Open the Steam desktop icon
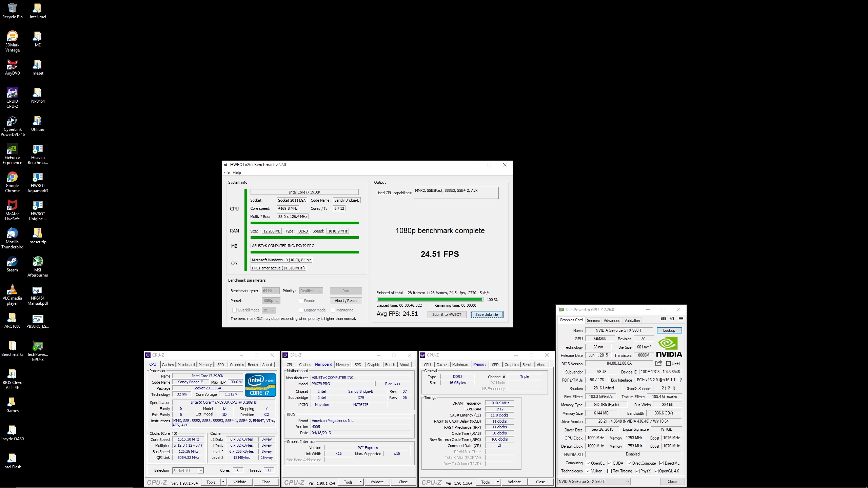The height and width of the screenshot is (488, 868). [12, 264]
